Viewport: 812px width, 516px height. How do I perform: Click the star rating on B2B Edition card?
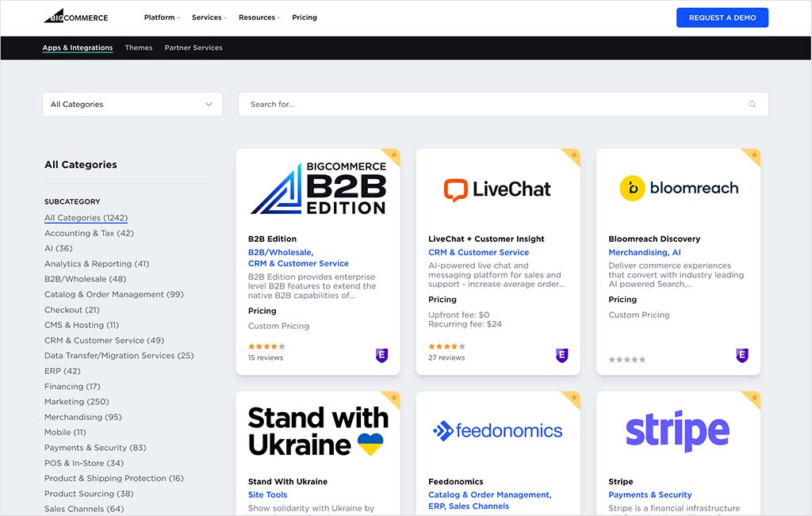(266, 346)
